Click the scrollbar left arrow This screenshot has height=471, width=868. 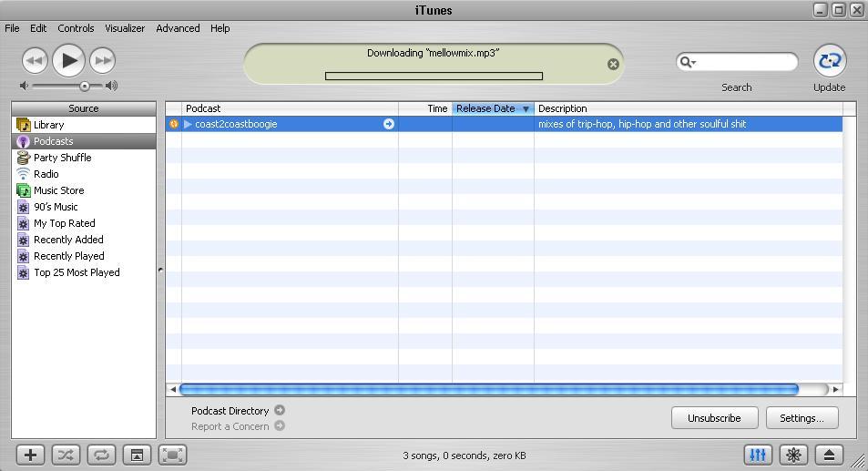[x=173, y=390]
